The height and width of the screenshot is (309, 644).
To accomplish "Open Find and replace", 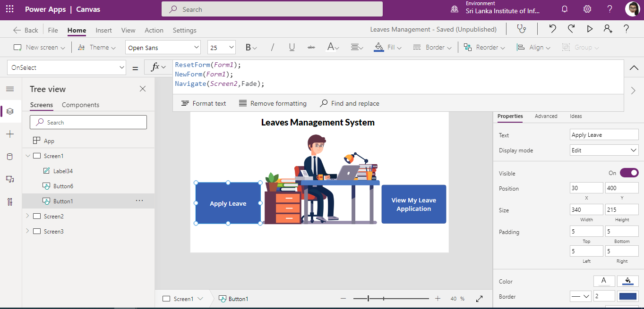I will pyautogui.click(x=350, y=103).
